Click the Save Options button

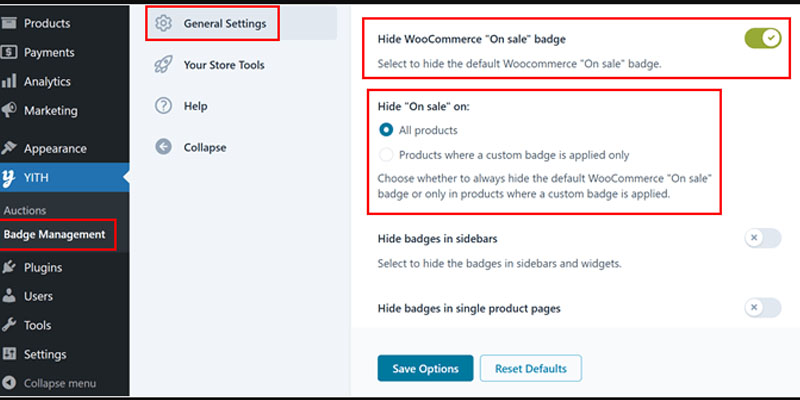(x=426, y=368)
